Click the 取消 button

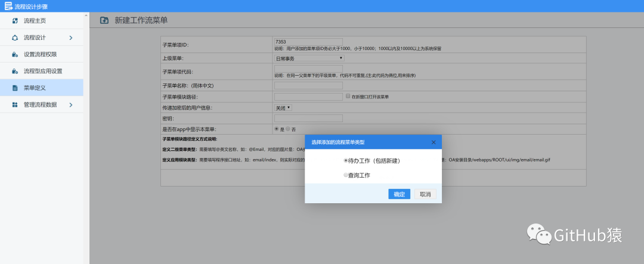pos(426,194)
